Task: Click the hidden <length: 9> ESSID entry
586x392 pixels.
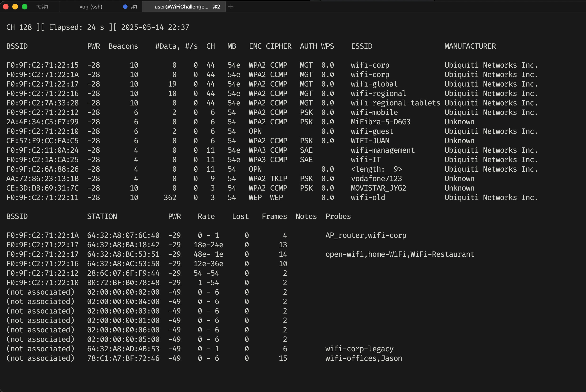Action: (376, 169)
